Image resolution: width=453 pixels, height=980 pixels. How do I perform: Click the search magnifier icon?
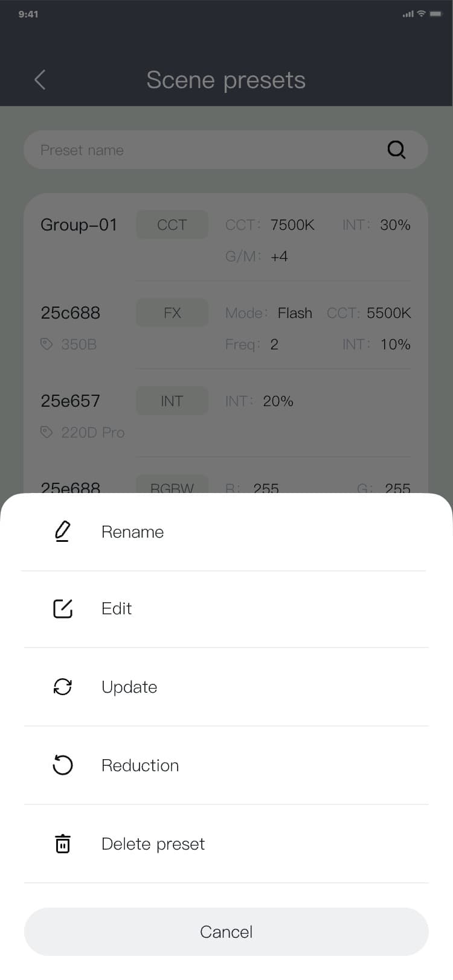tap(396, 150)
